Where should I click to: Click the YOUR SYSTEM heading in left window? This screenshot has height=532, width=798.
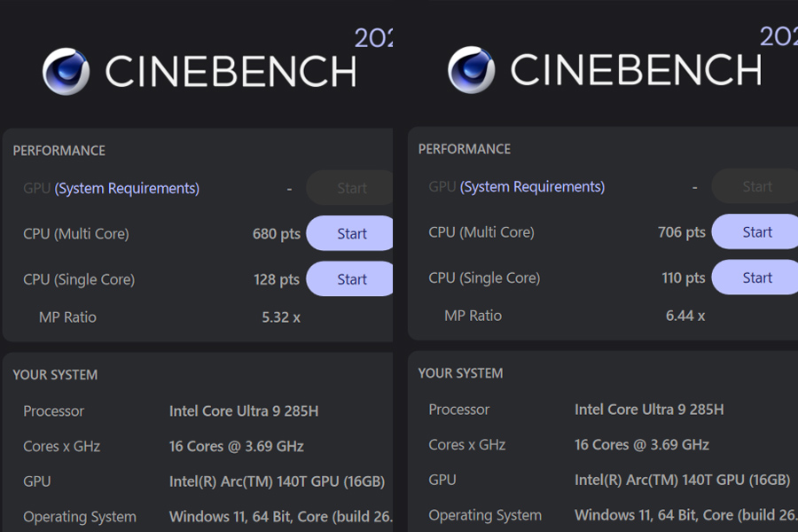pyautogui.click(x=55, y=375)
